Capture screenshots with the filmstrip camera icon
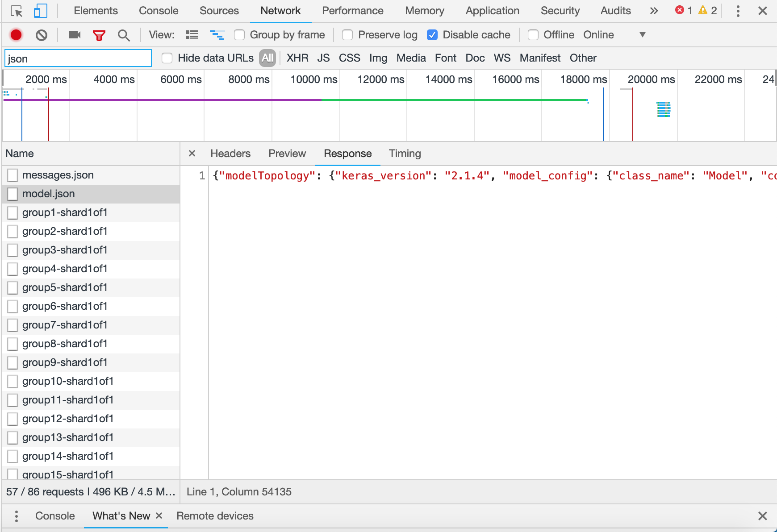 74,35
